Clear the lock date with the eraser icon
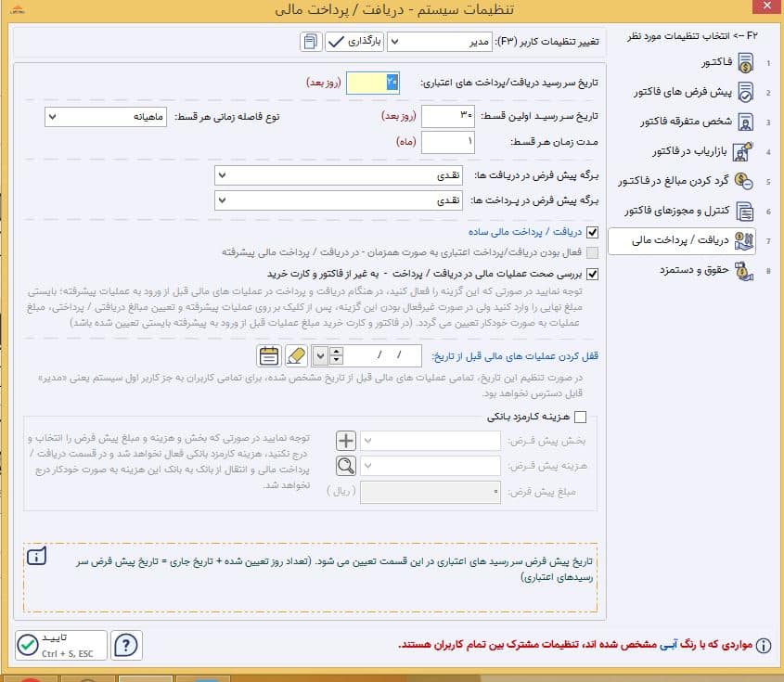Image resolution: width=784 pixels, height=682 pixels. pos(296,356)
